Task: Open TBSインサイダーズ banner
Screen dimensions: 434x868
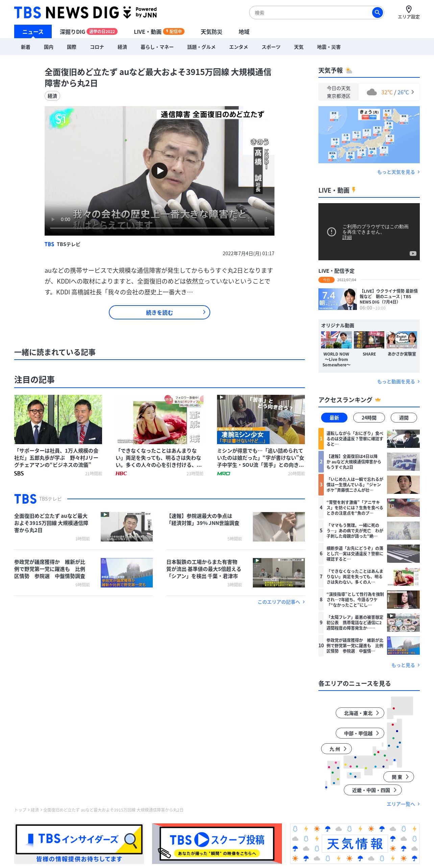Action: pos(79,844)
